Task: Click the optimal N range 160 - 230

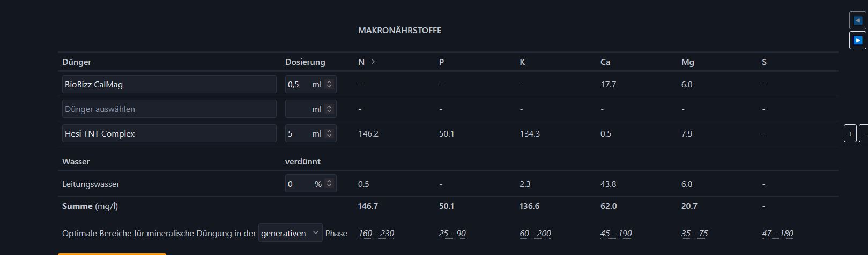Action: click(376, 233)
